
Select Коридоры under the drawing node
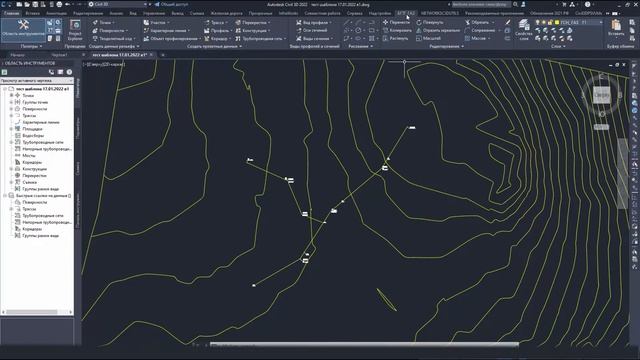pos(32,162)
